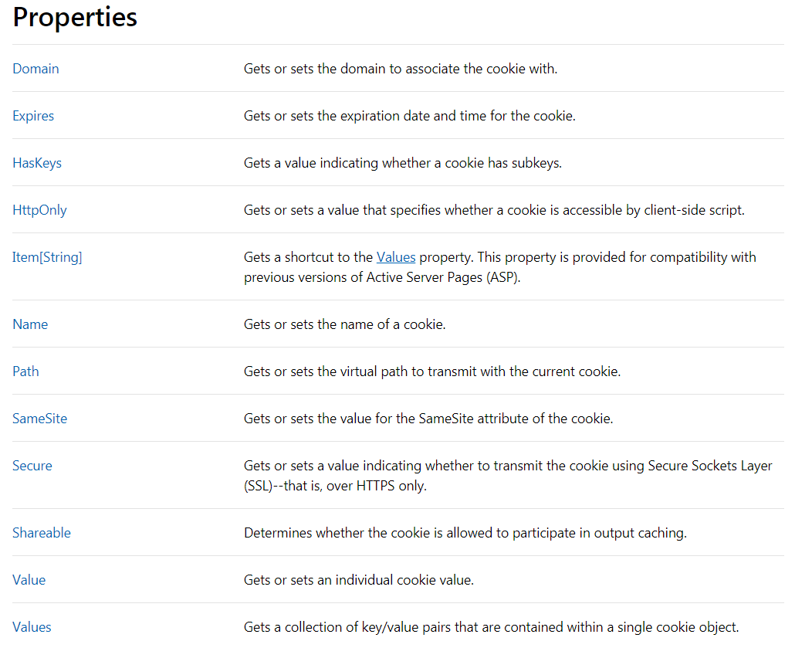Open the Item[String] property link
Screen dimensions: 812x658
(x=47, y=257)
